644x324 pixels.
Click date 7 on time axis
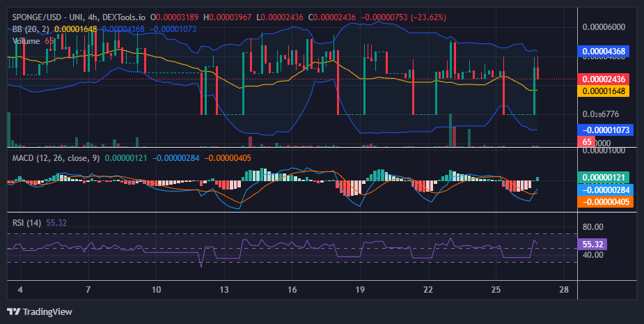88,289
